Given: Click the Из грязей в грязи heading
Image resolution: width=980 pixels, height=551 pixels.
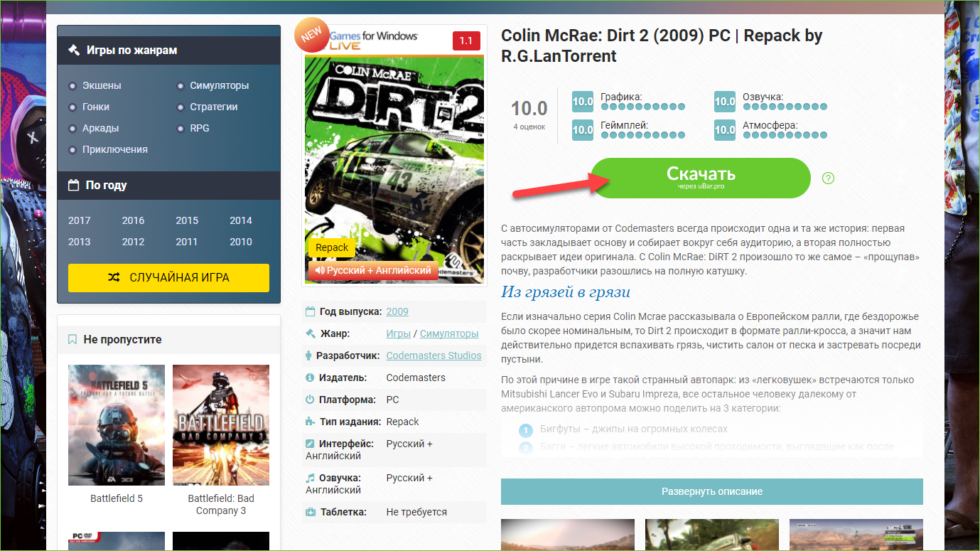Looking at the screenshot, I should click(x=566, y=292).
